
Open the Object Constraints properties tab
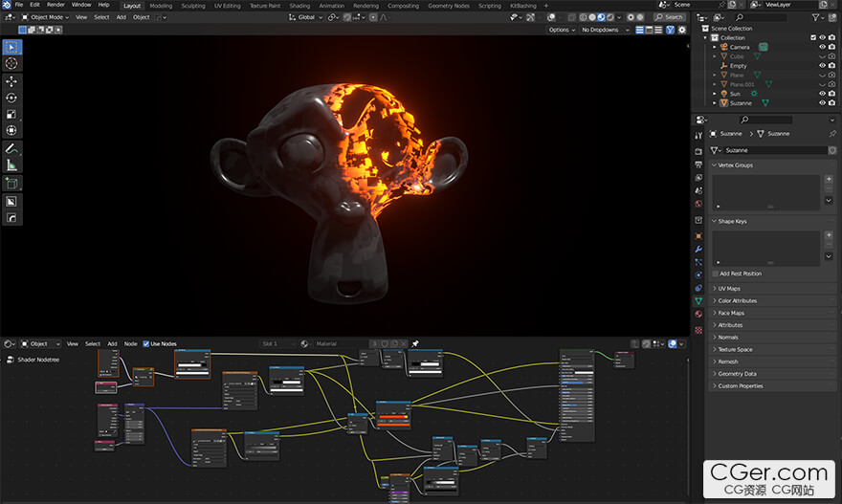tap(698, 288)
